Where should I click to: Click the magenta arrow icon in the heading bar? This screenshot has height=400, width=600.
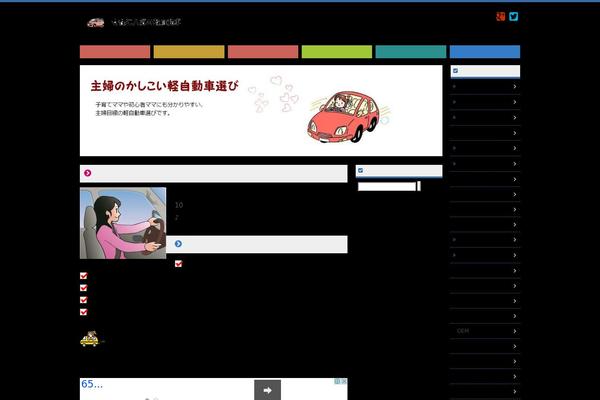tap(88, 173)
